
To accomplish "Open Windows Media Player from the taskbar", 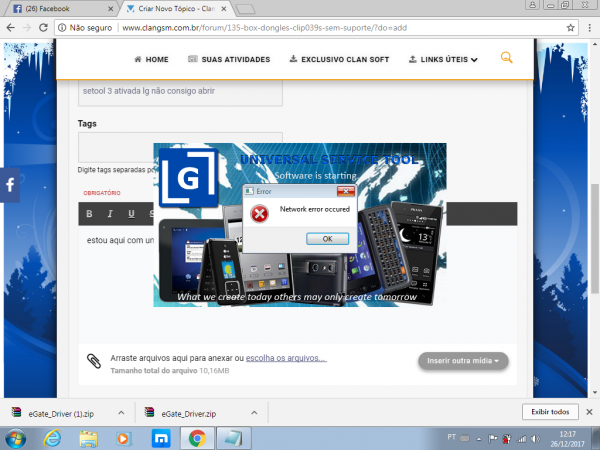I will 124,439.
